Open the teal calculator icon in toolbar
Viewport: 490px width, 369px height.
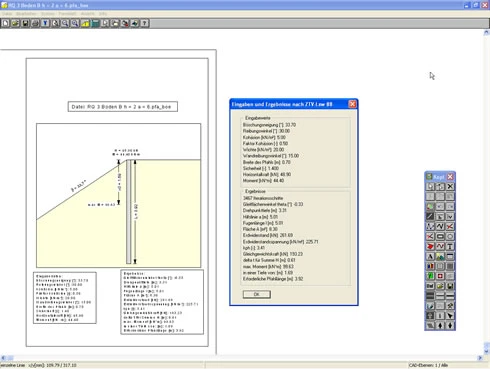(x=95, y=23)
